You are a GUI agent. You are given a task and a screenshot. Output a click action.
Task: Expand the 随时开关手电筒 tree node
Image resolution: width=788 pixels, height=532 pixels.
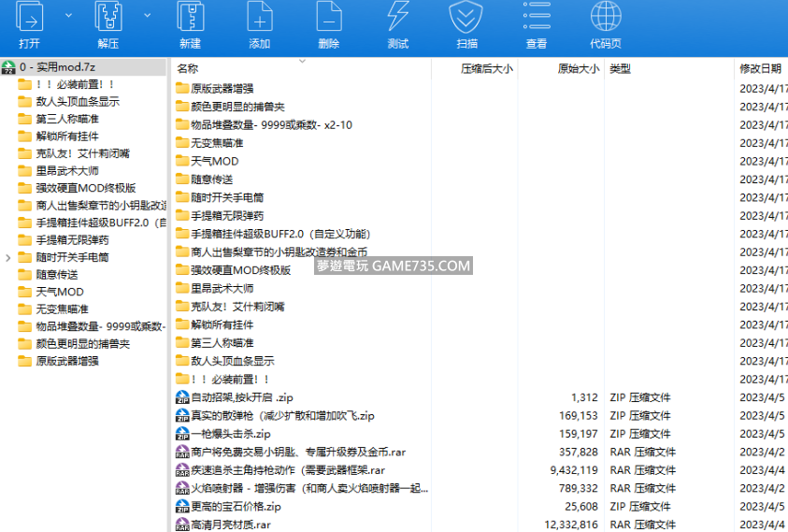(x=8, y=258)
